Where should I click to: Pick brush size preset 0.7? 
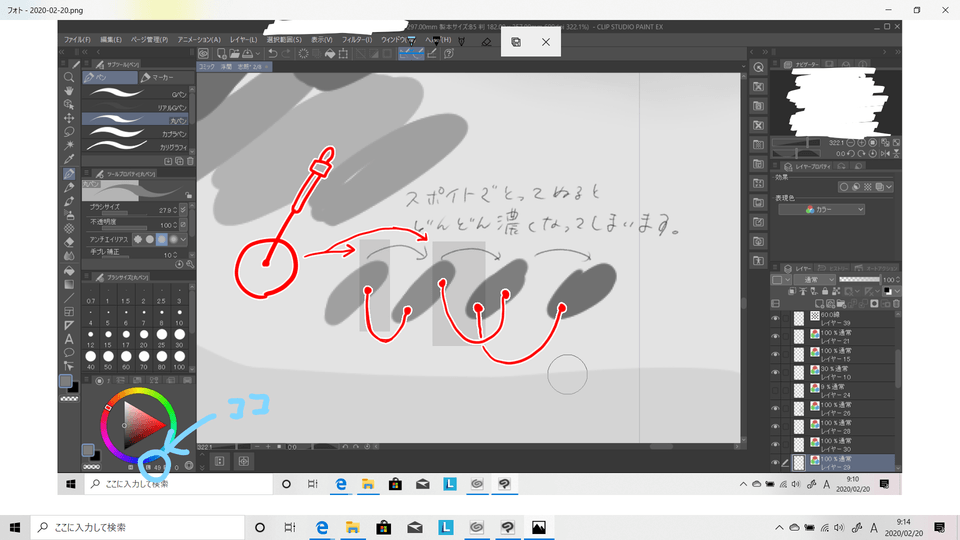pos(91,294)
